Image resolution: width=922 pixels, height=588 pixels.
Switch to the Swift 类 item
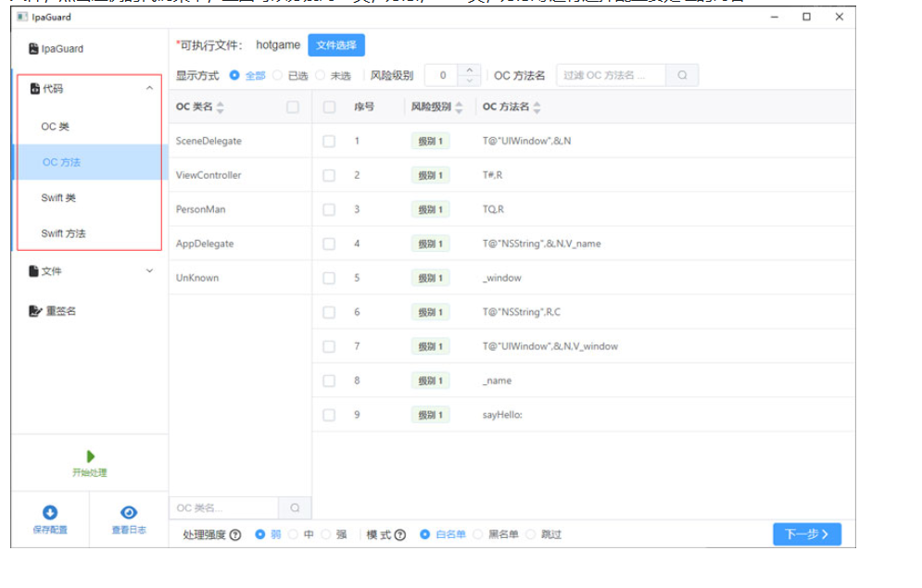tap(70, 197)
